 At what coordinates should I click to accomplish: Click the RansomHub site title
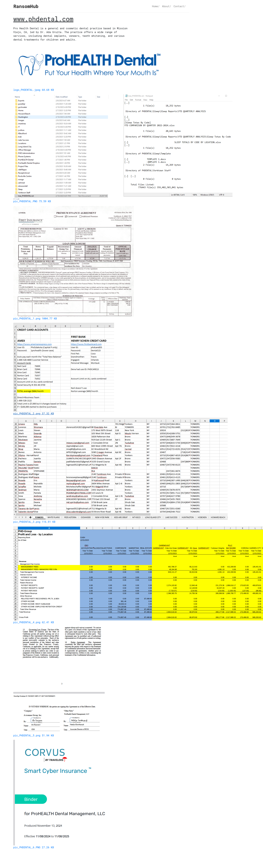tap(26, 6)
